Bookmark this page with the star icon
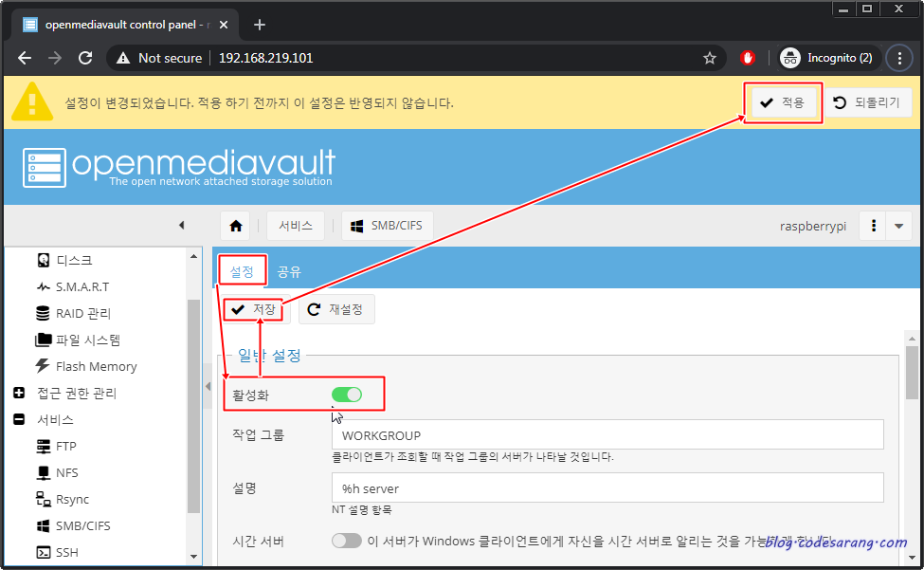This screenshot has width=924, height=570. [710, 58]
